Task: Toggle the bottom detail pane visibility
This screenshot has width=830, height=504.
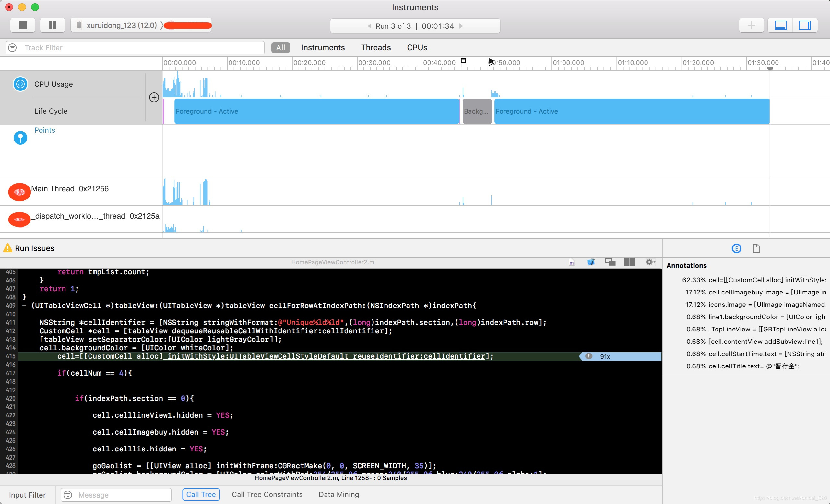Action: tap(780, 26)
